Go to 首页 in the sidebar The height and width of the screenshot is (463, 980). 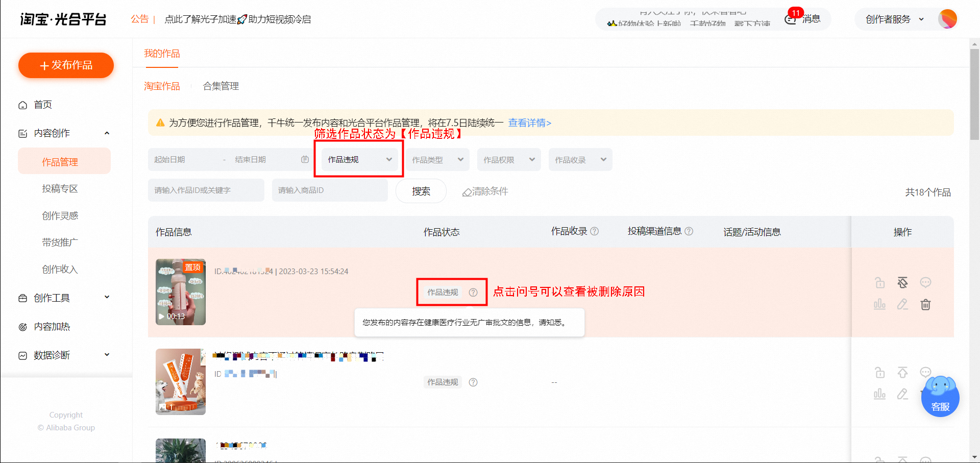pos(43,105)
